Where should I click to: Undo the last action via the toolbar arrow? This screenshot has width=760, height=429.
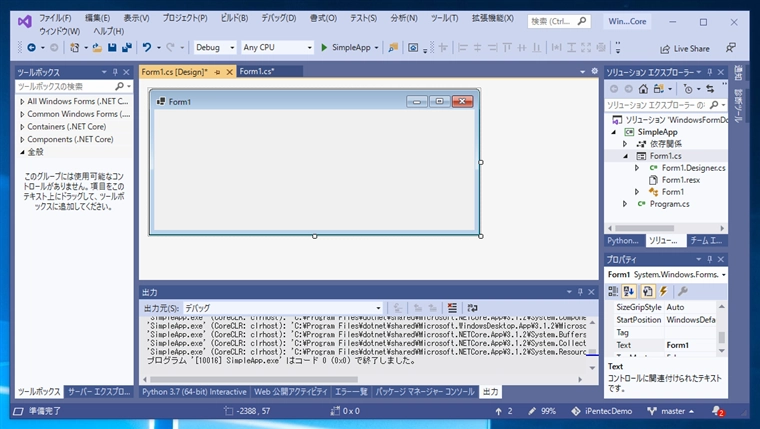point(147,48)
